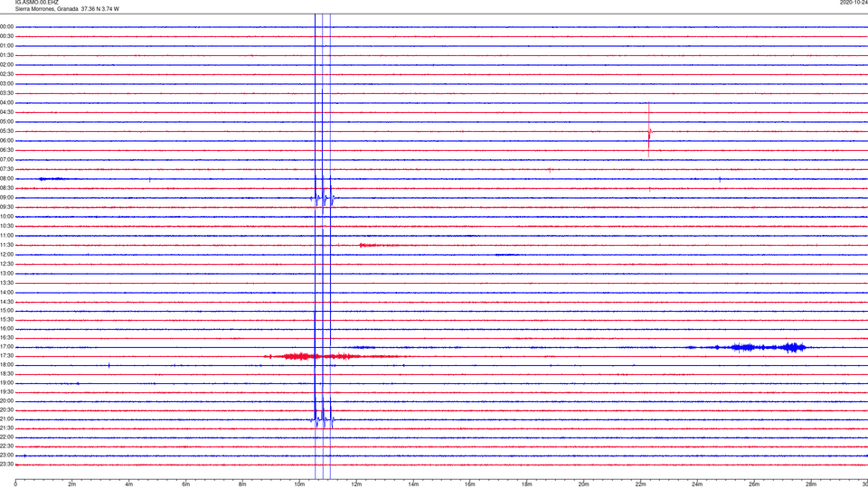Click the 00:00 trace time label
Viewport: 868px width, 488px height.
6,26
